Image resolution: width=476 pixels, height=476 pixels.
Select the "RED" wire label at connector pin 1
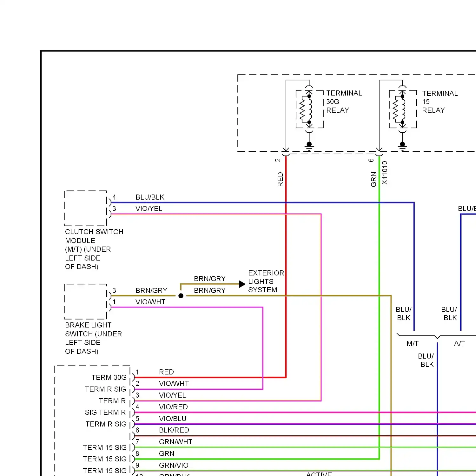(x=166, y=372)
